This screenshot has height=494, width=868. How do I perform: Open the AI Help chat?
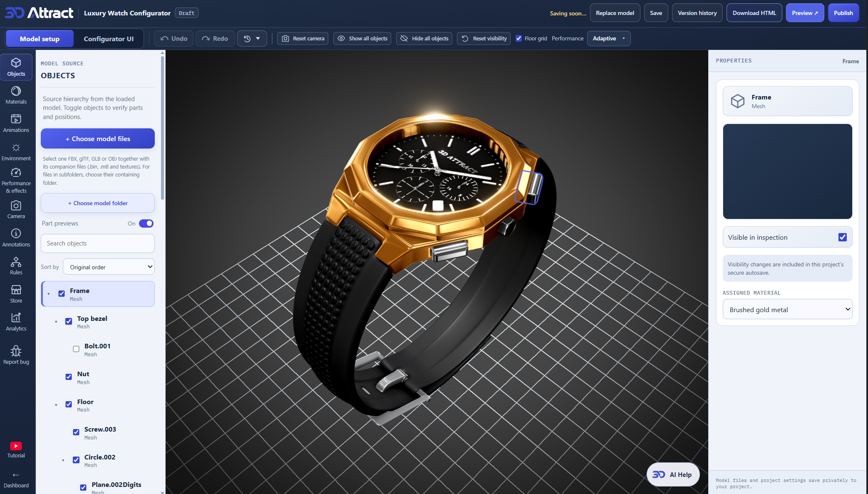coord(673,474)
